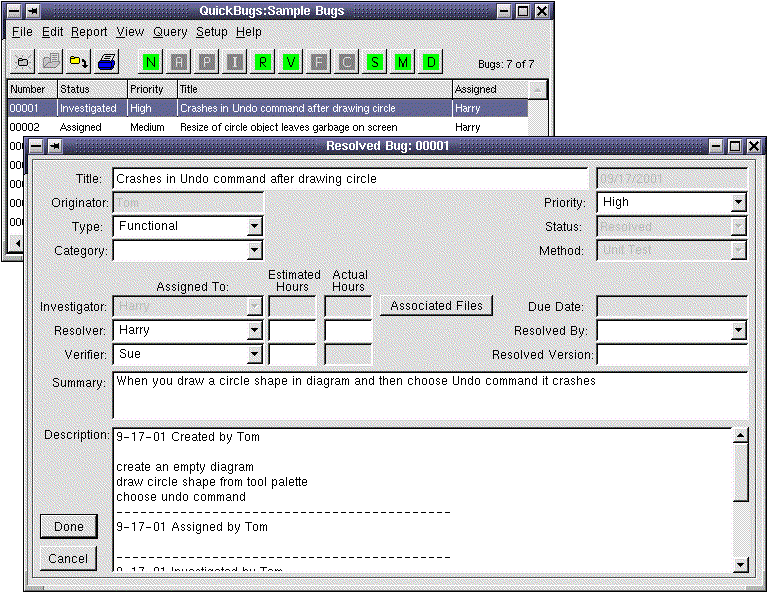768x592 pixels.
Task: Toggle the green D status filter
Action: (x=431, y=62)
